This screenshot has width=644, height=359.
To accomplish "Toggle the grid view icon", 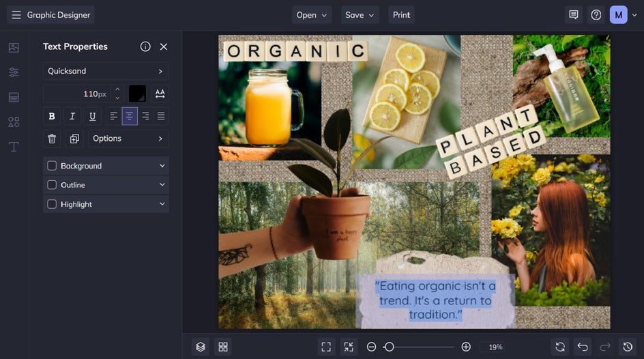I will [223, 347].
